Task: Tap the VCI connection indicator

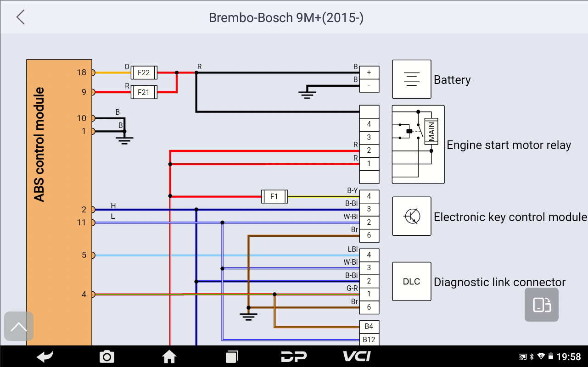Action: 357,356
